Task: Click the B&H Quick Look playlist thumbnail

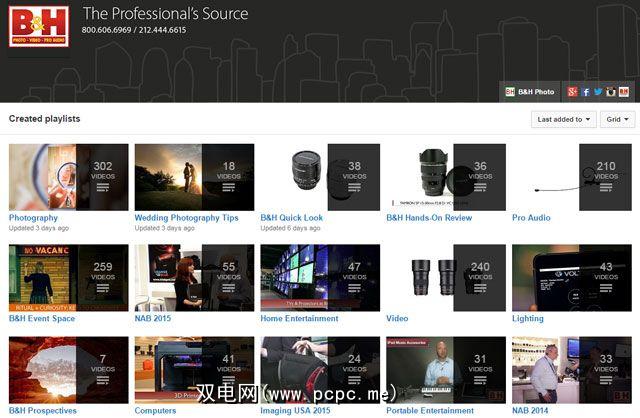Action: [320, 176]
